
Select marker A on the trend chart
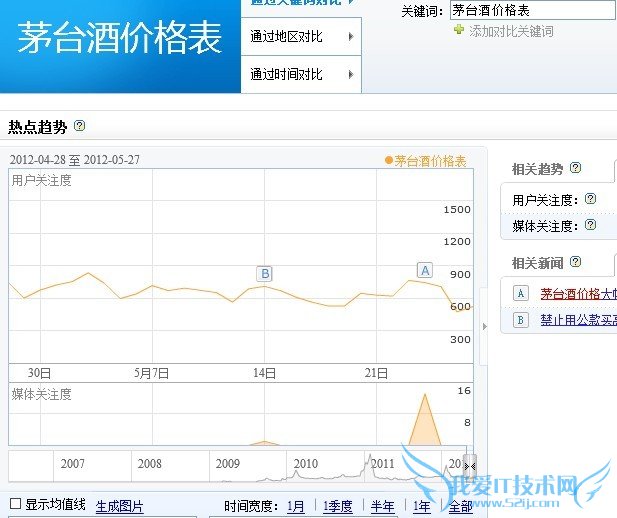coord(425,270)
